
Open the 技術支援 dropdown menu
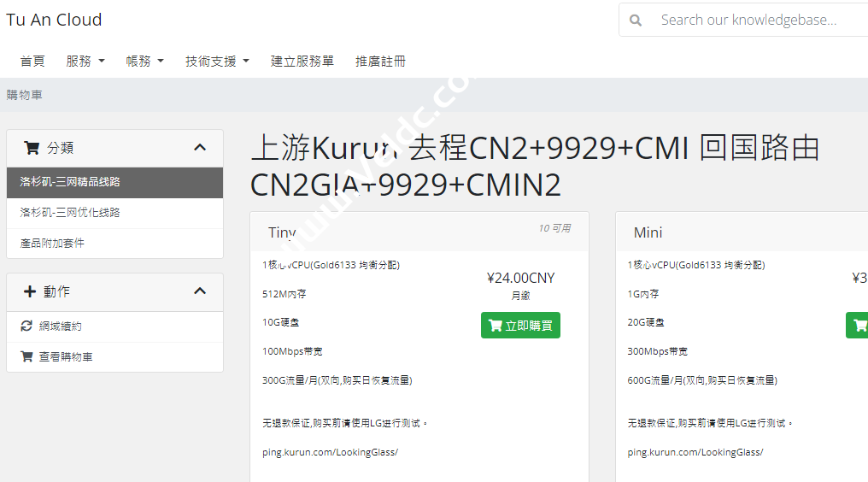[x=217, y=61]
